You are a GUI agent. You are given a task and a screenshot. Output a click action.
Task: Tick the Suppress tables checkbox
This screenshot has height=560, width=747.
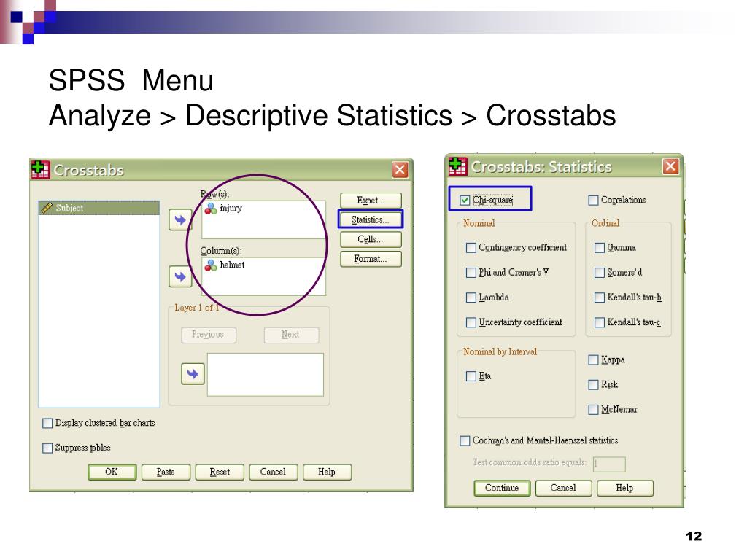(x=47, y=448)
